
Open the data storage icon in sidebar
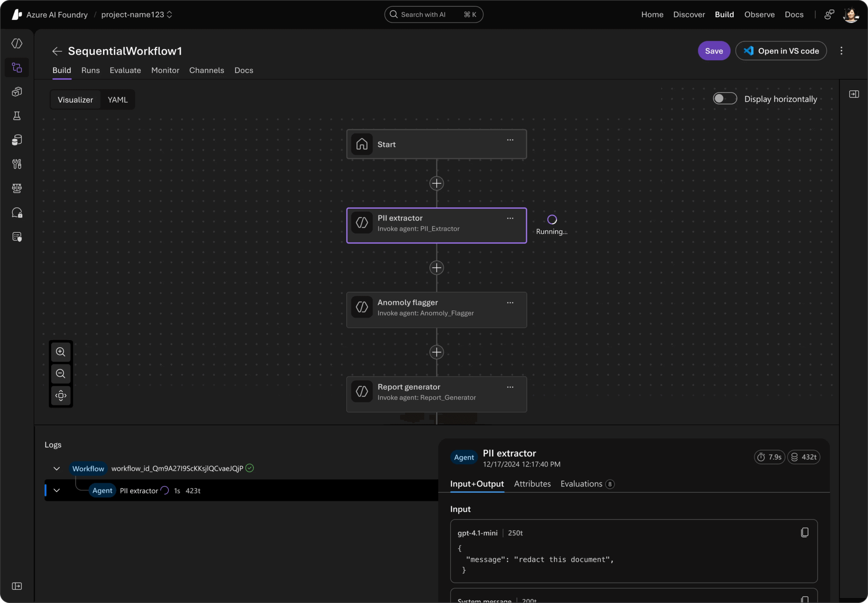coord(17,140)
